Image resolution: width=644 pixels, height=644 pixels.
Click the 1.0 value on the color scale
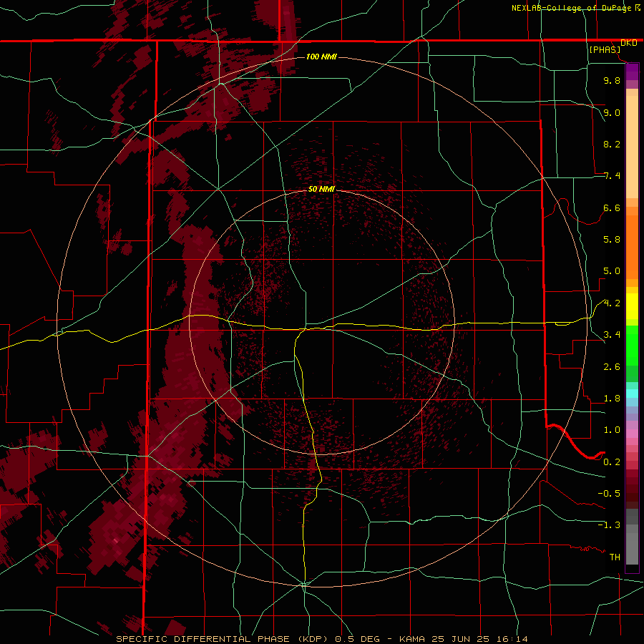pyautogui.click(x=612, y=430)
